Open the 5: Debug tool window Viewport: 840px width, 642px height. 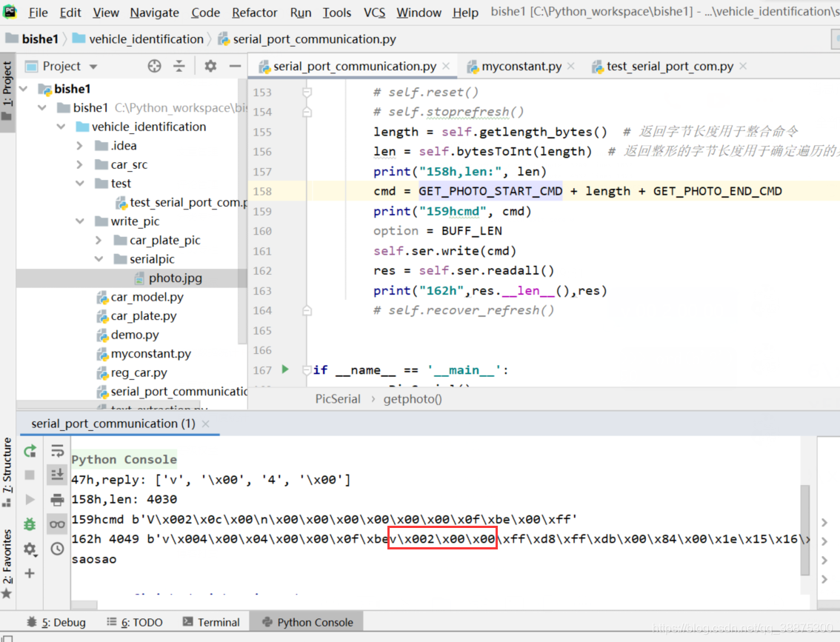pyautogui.click(x=56, y=622)
